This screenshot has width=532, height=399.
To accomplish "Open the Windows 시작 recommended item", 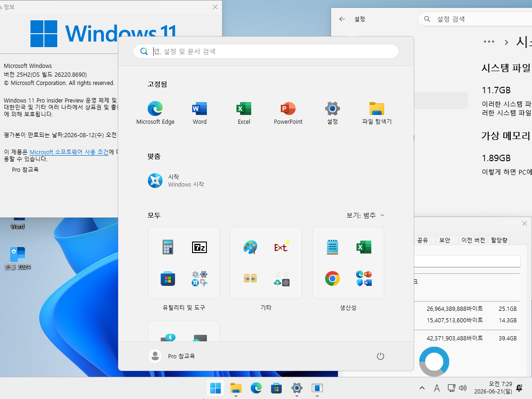I will [x=176, y=181].
